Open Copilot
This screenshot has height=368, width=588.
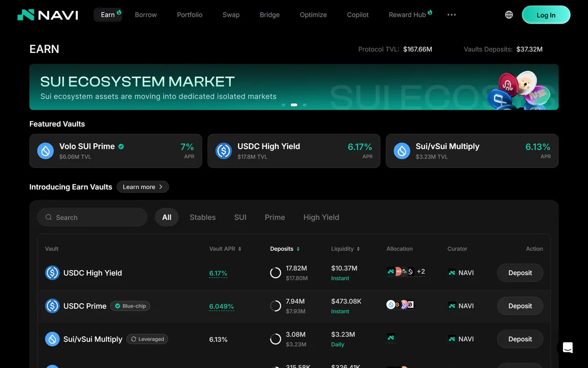(x=358, y=15)
